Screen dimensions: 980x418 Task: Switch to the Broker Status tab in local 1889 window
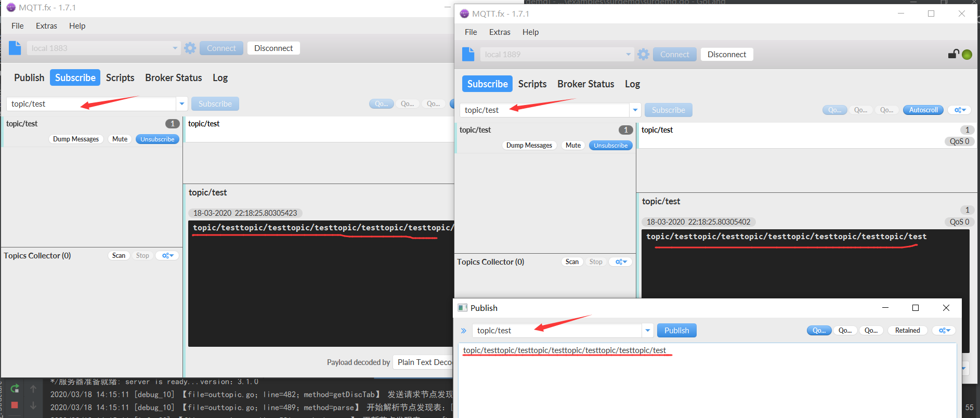click(586, 84)
